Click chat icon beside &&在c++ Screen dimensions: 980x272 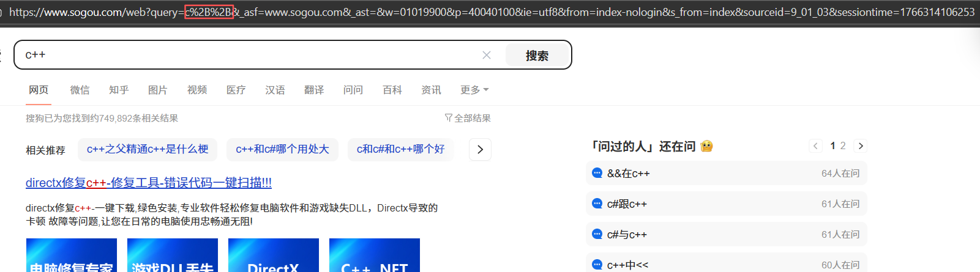(597, 173)
